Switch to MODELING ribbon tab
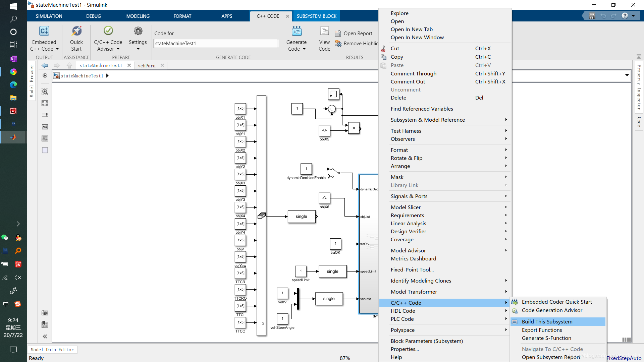Screen dimensions: 644x362 pos(138,16)
